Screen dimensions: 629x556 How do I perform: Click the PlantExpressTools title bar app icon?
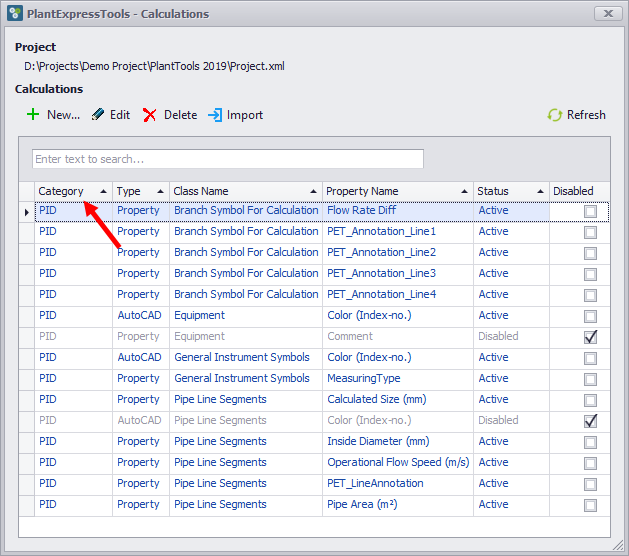13,14
